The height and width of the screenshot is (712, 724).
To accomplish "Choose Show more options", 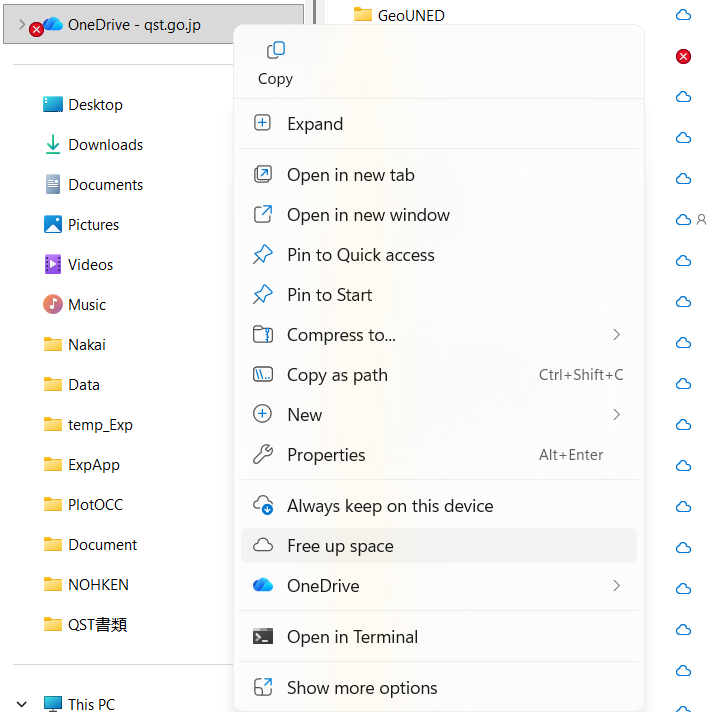I will point(439,688).
